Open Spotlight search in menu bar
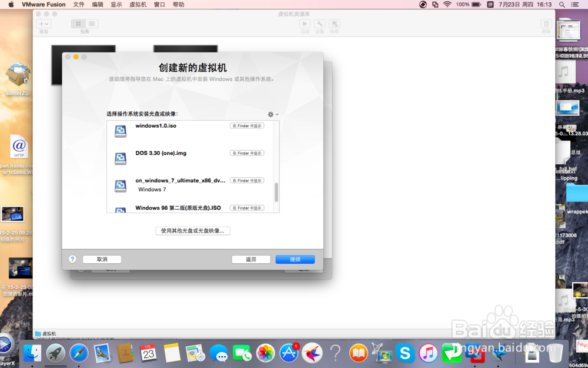 click(562, 5)
